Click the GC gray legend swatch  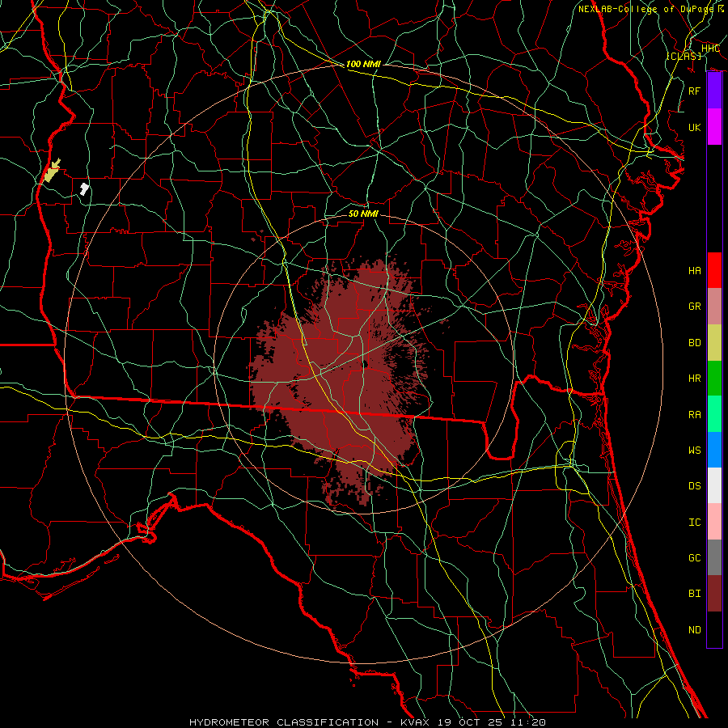714,557
